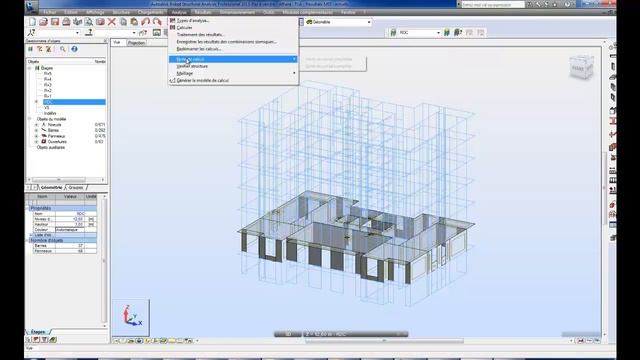Open the Fichier menu
Screen dimensions: 640x360
point(50,12)
